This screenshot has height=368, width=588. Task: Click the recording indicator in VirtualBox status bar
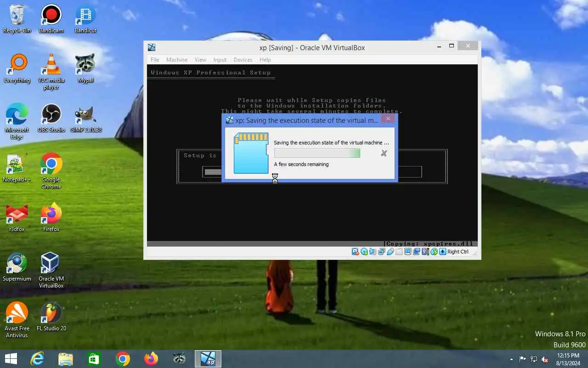[x=416, y=252]
